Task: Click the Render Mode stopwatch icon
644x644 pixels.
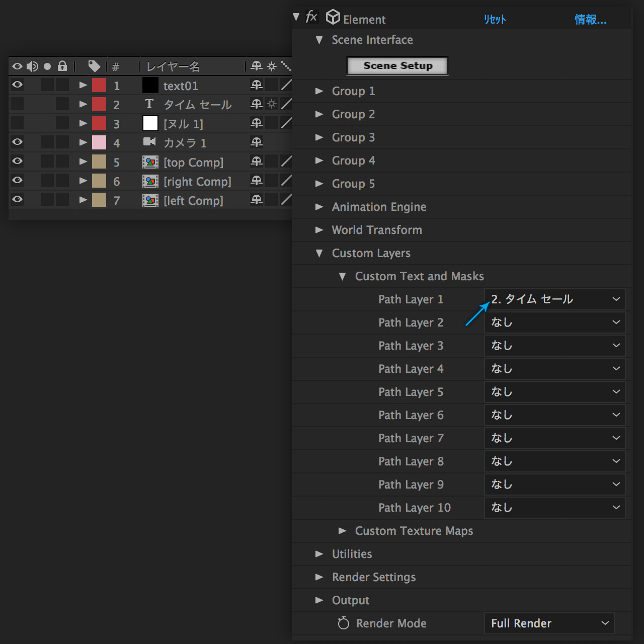Action: pos(343,623)
